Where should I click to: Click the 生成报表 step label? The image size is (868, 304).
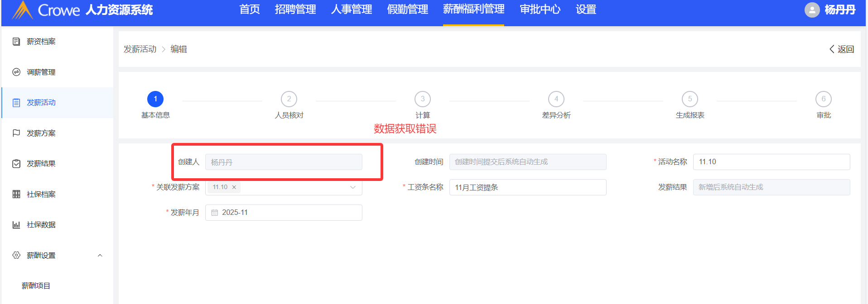[690, 115]
